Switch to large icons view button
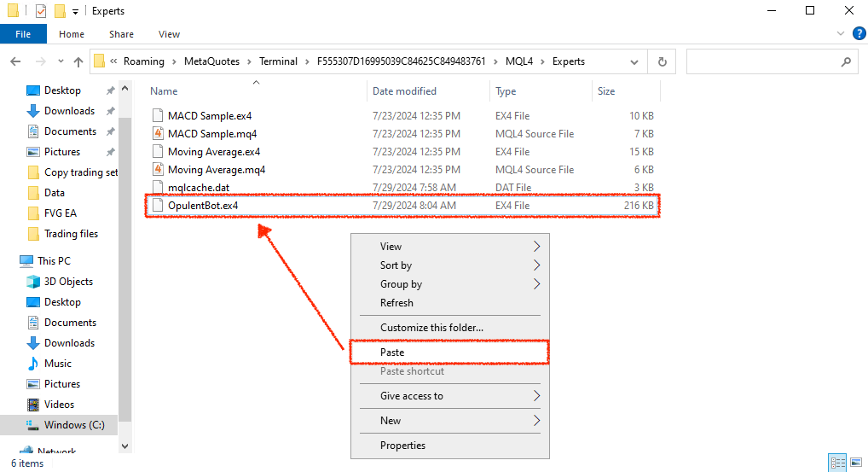The image size is (868, 472). [x=856, y=463]
